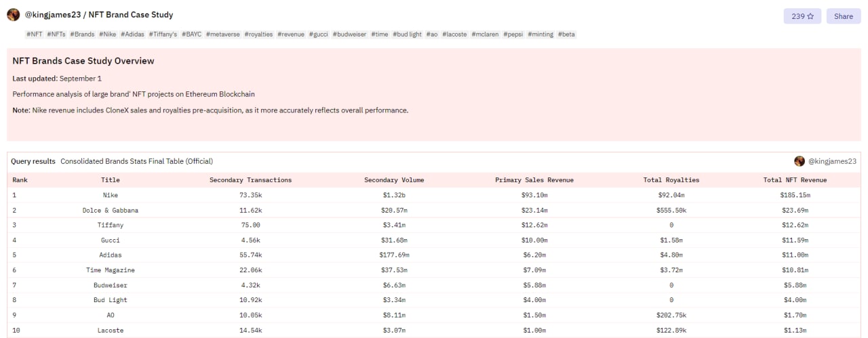Click Adidas's $177.69m secondary volume cell
Viewport: 868px width, 338px height.
tap(394, 255)
